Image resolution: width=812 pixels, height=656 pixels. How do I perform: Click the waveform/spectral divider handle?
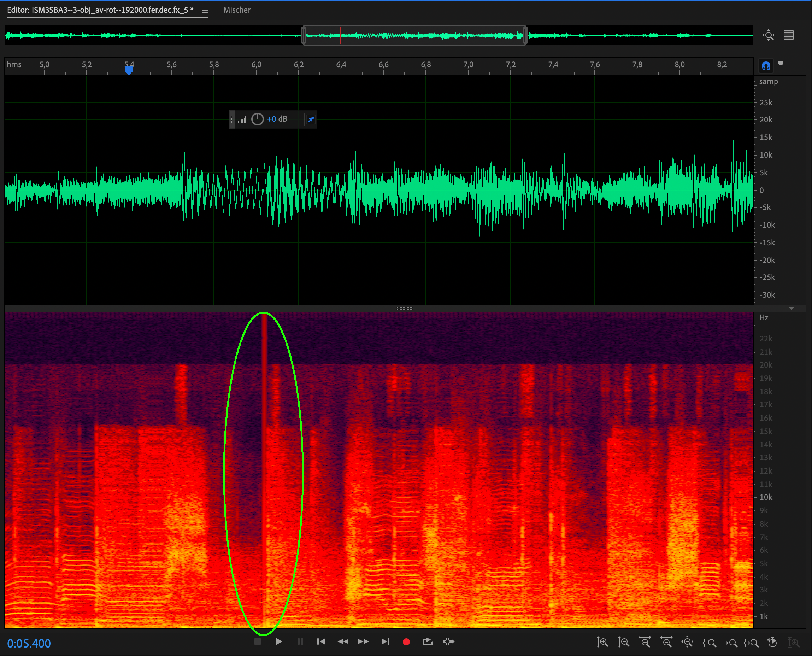[405, 309]
